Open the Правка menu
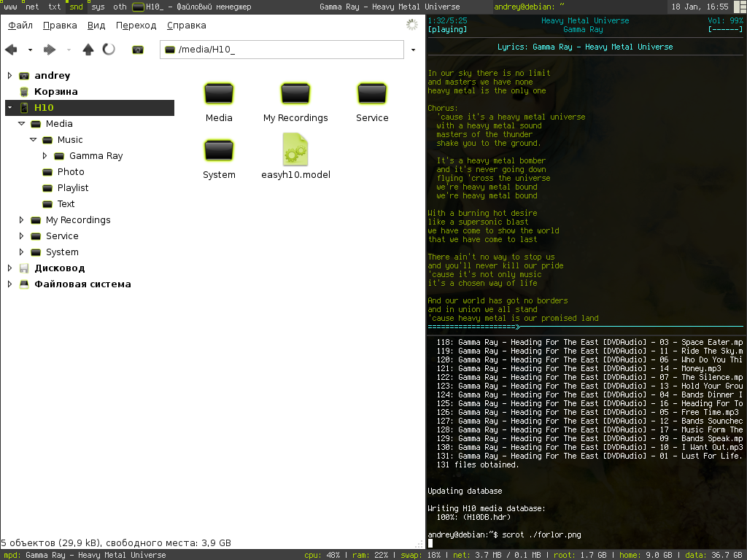This screenshot has width=747, height=560. tap(60, 26)
